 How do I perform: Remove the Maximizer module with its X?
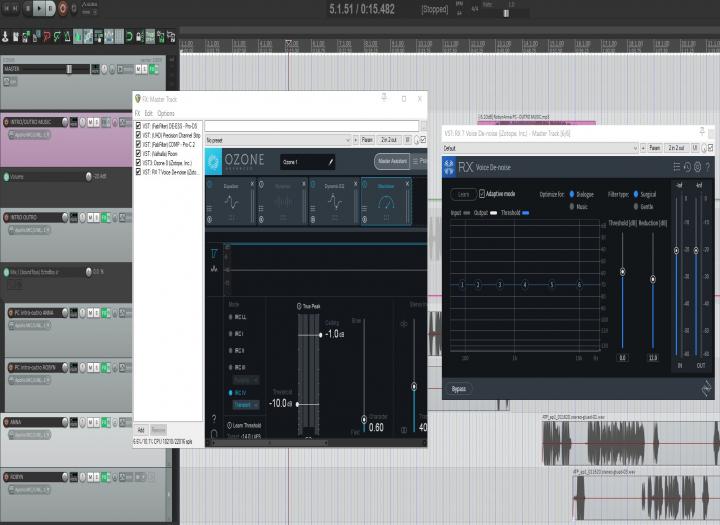(x=407, y=184)
